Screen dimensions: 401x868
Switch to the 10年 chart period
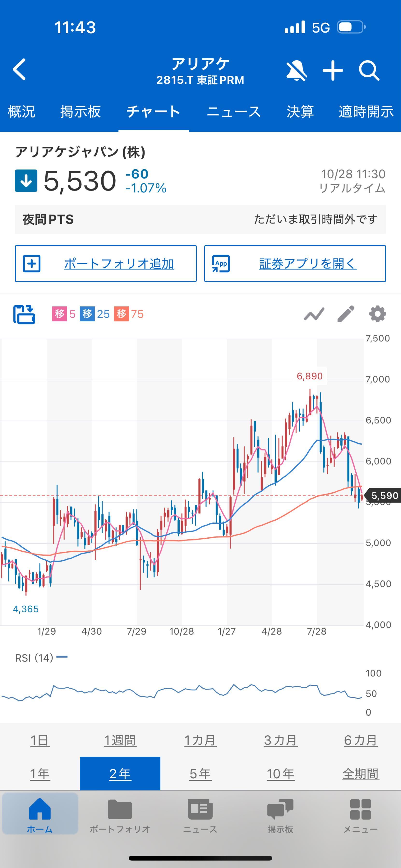(x=280, y=774)
